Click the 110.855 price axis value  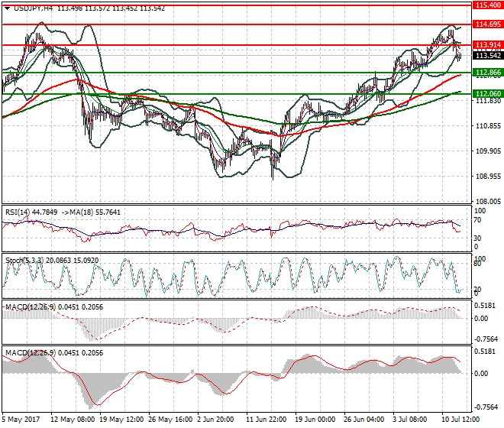tap(488, 126)
